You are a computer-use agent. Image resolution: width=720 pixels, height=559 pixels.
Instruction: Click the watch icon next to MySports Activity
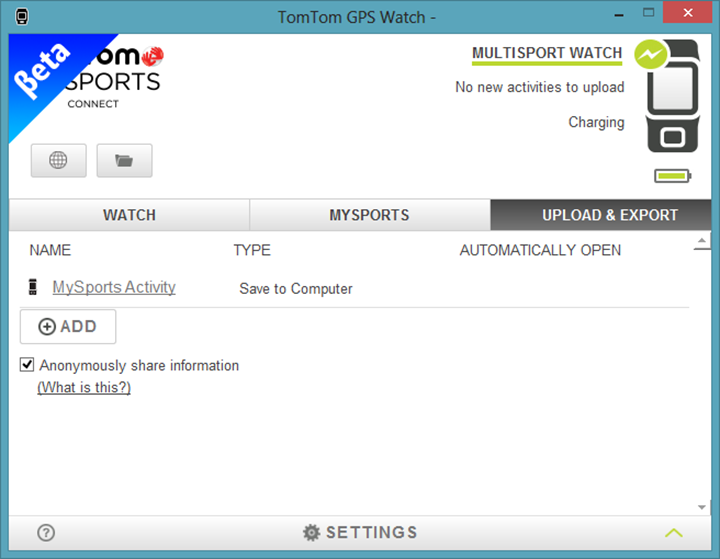pyautogui.click(x=33, y=287)
